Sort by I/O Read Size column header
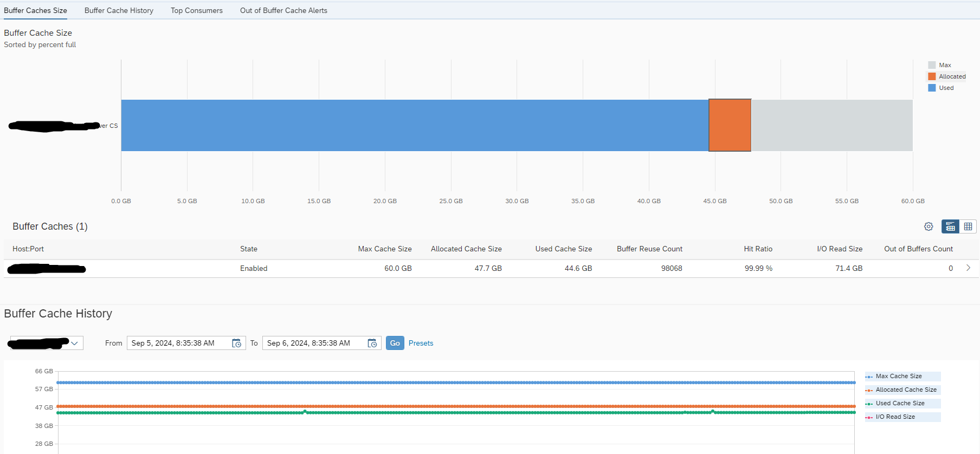The width and height of the screenshot is (980, 454). (x=840, y=249)
